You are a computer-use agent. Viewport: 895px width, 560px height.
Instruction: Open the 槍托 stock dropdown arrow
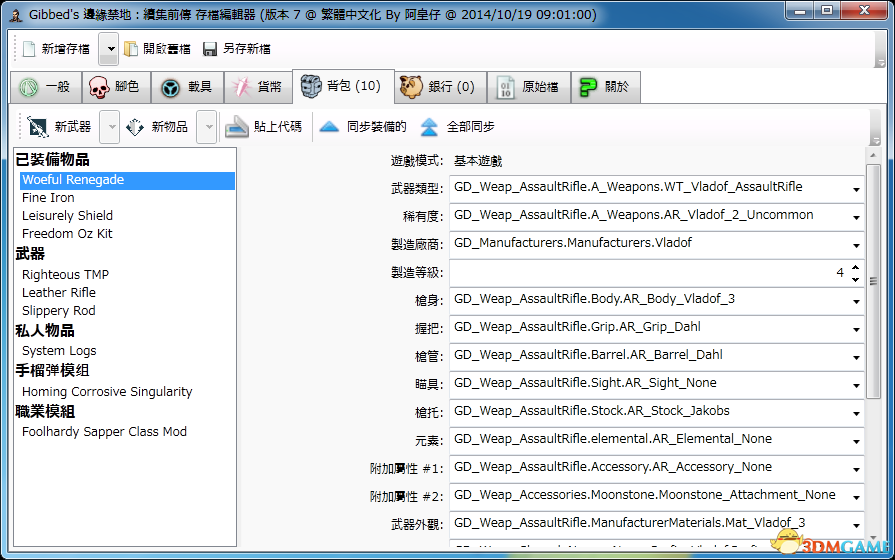(x=856, y=413)
